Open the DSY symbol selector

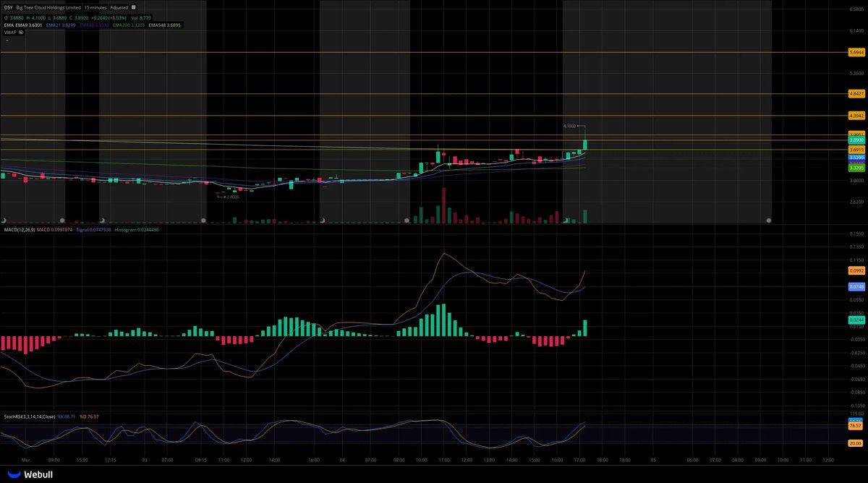[x=9, y=7]
